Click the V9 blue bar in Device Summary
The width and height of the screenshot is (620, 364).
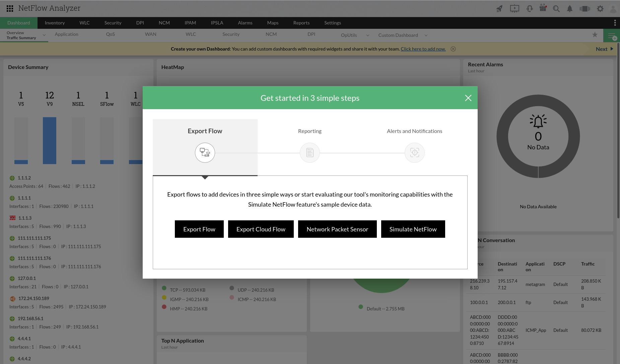click(50, 141)
